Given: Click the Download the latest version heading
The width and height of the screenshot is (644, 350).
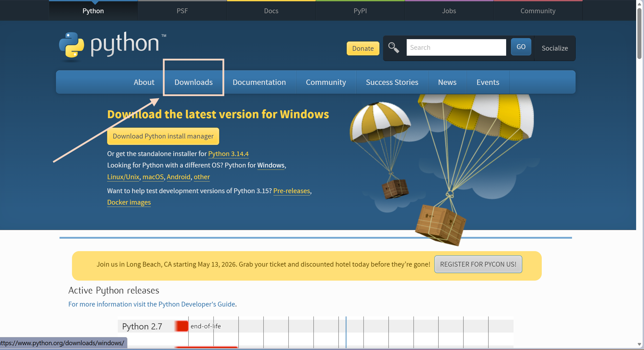Looking at the screenshot, I should 218,114.
